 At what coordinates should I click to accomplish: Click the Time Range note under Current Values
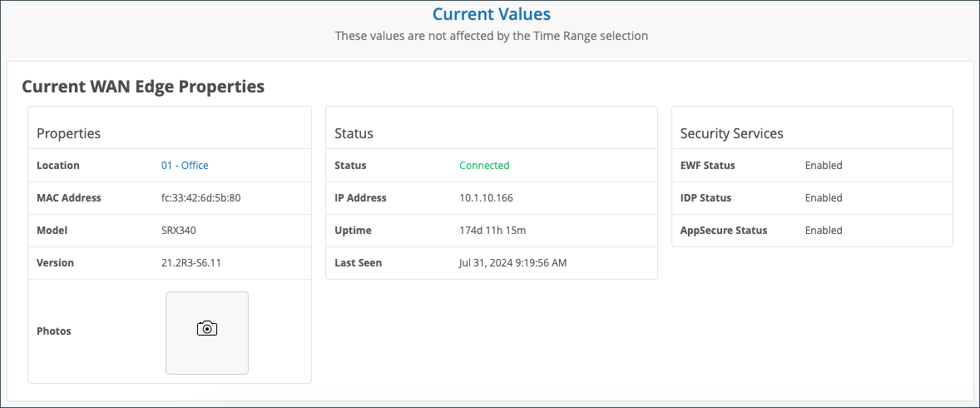coord(491,36)
